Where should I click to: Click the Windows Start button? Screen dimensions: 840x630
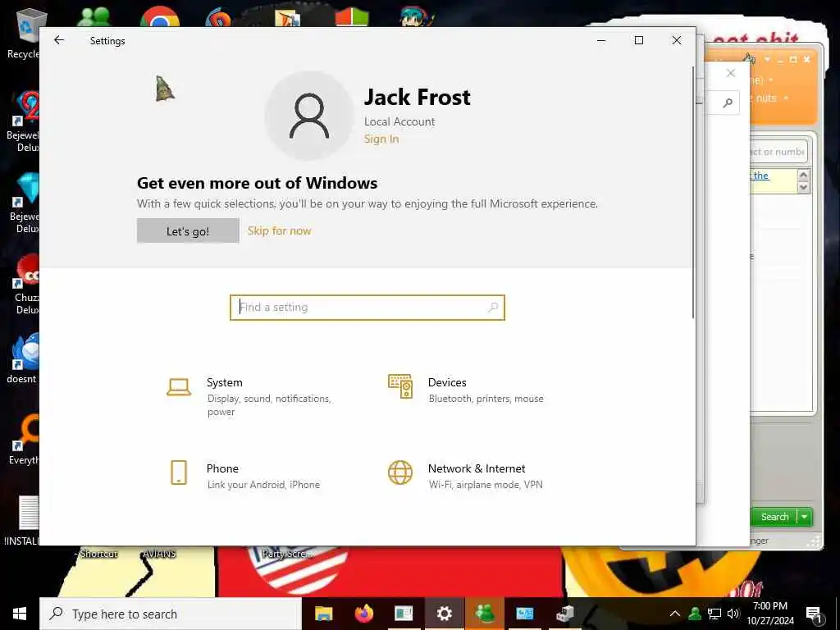click(x=20, y=614)
